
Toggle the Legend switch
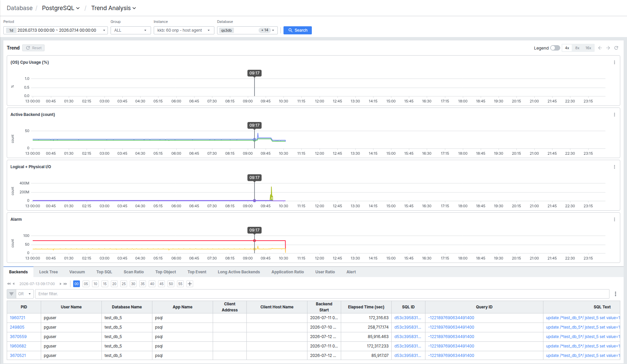click(555, 48)
